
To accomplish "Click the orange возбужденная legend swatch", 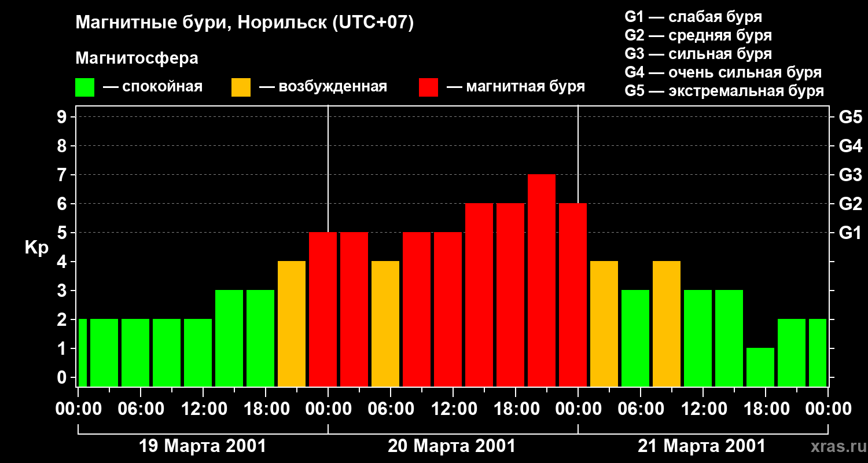I will [x=241, y=87].
